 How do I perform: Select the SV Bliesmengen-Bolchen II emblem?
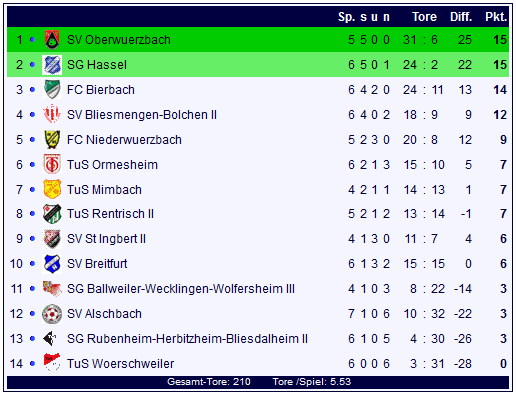(52, 115)
